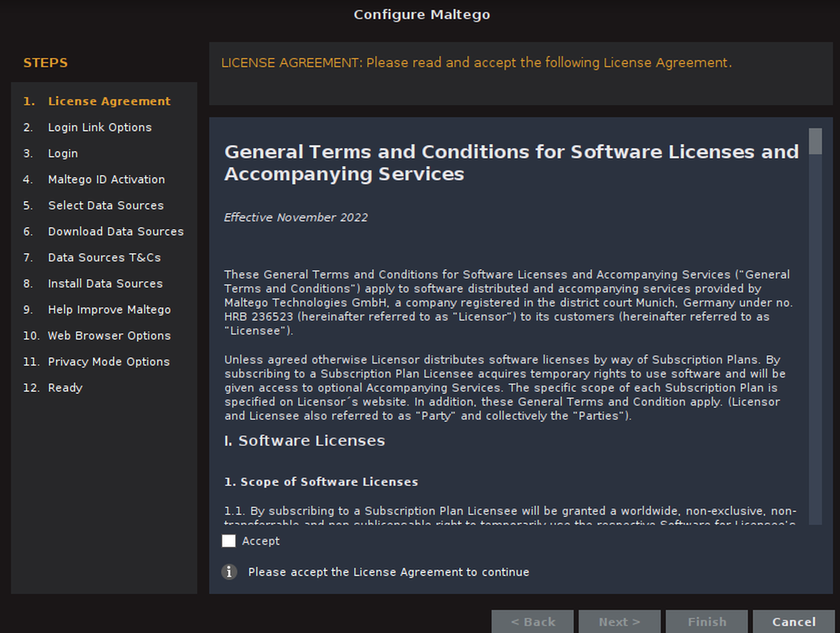Select Login Link Options step
Viewport: 840px width, 633px height.
coord(99,127)
